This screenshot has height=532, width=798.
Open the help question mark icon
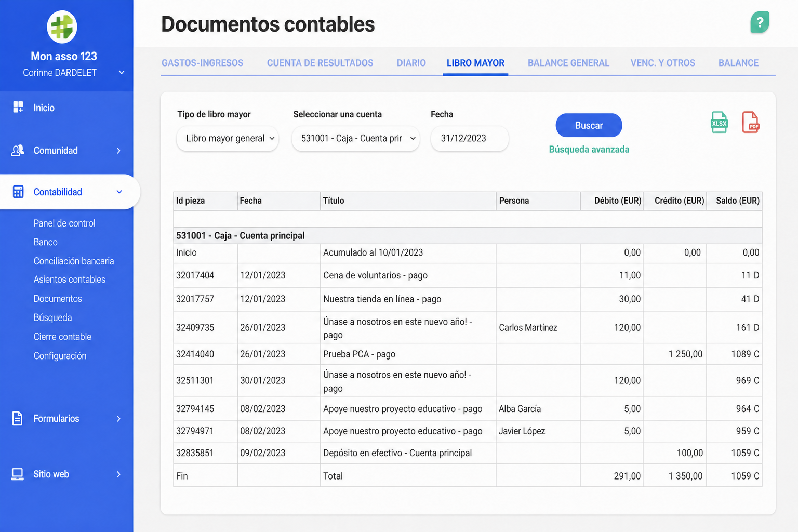pyautogui.click(x=760, y=22)
